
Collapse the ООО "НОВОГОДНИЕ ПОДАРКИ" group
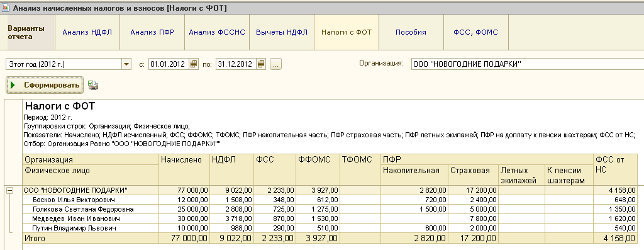tap(10, 190)
